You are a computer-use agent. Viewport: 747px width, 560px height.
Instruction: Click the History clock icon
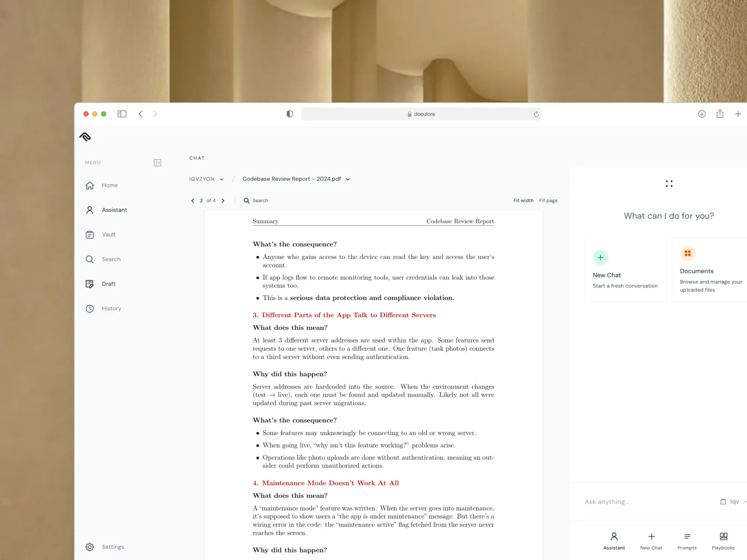[90, 308]
